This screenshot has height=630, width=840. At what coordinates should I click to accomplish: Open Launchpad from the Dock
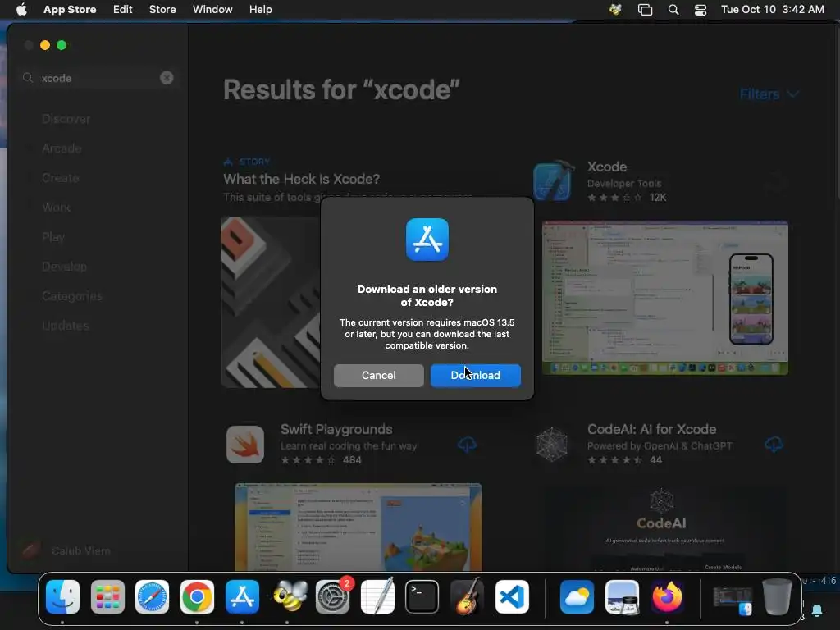[107, 597]
